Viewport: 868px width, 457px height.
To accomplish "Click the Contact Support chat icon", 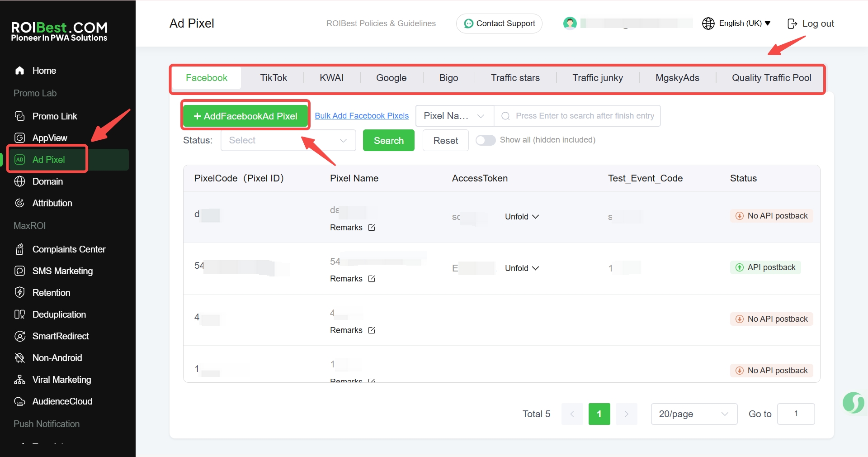I will coord(469,24).
